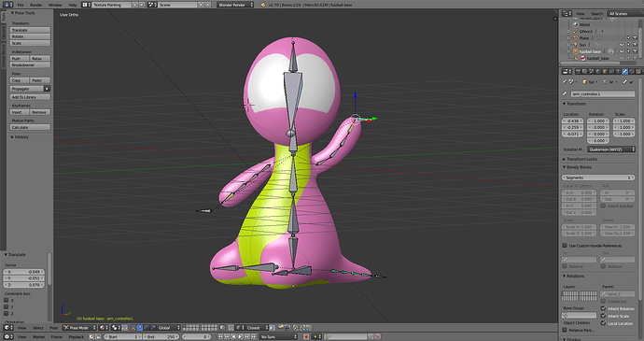Select the Bone Constraints properties tab icon
Image resolution: width=644 pixels, height=341 pixels.
coord(631,72)
